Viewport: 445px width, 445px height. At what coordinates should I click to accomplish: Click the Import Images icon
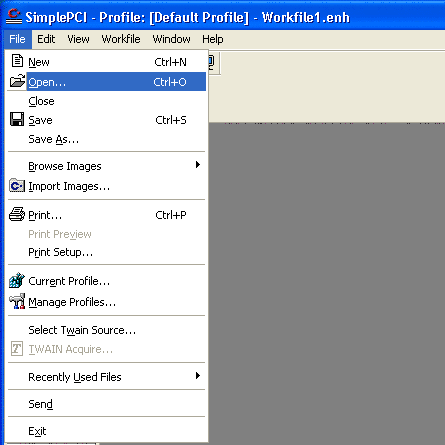point(17,185)
